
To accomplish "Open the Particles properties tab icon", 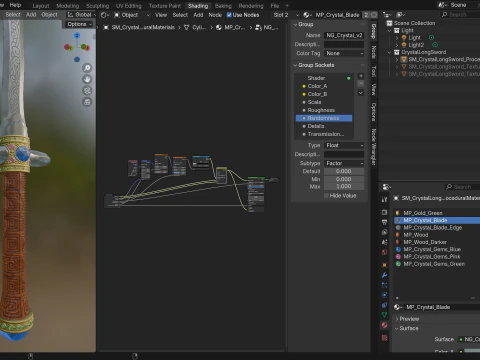I will [x=384, y=285].
